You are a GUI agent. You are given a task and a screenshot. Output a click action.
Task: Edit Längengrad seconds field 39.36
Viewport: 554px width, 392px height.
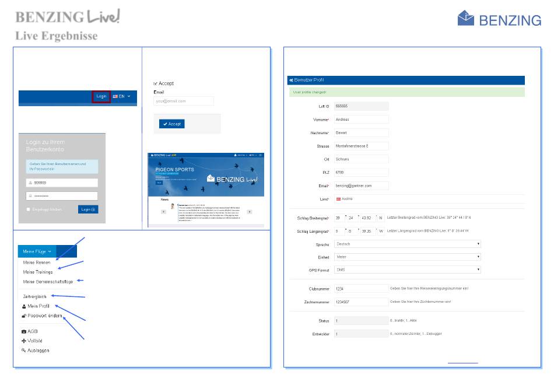pos(368,231)
